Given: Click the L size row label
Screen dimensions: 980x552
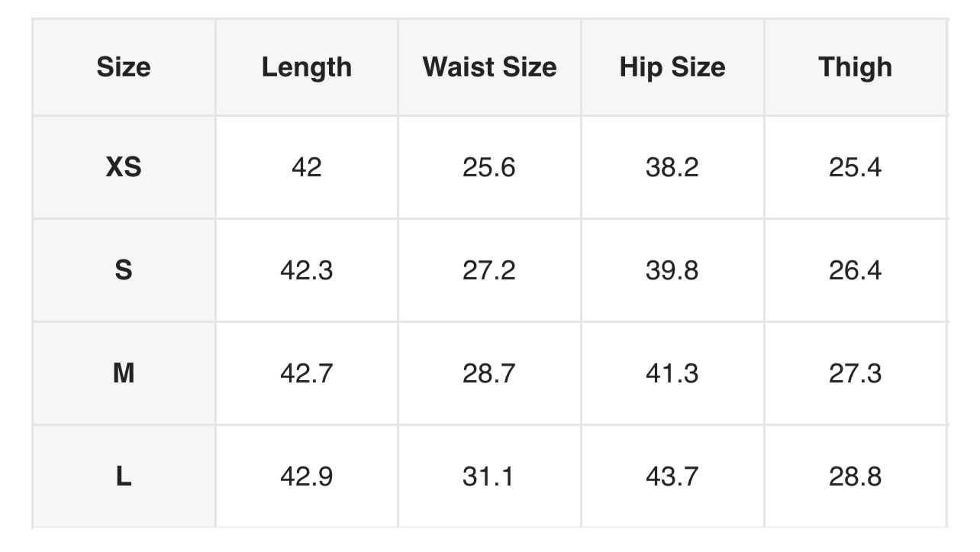Looking at the screenshot, I should click(x=124, y=476).
